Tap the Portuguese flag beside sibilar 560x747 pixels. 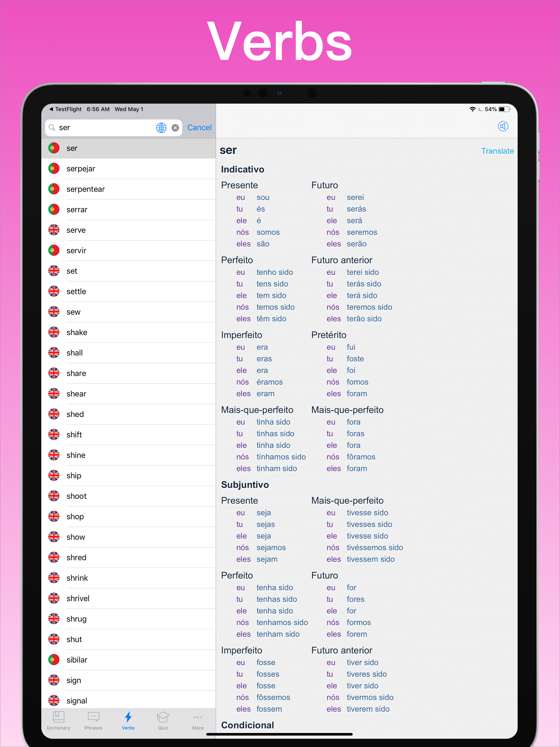[54, 660]
